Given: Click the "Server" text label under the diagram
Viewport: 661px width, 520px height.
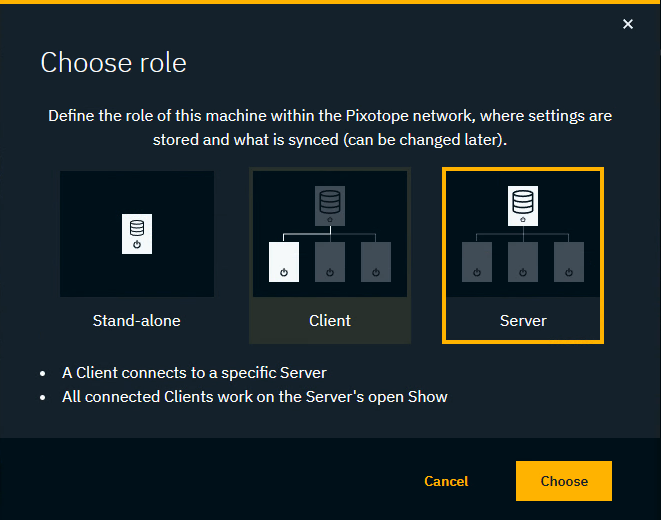Looking at the screenshot, I should coord(523,321).
